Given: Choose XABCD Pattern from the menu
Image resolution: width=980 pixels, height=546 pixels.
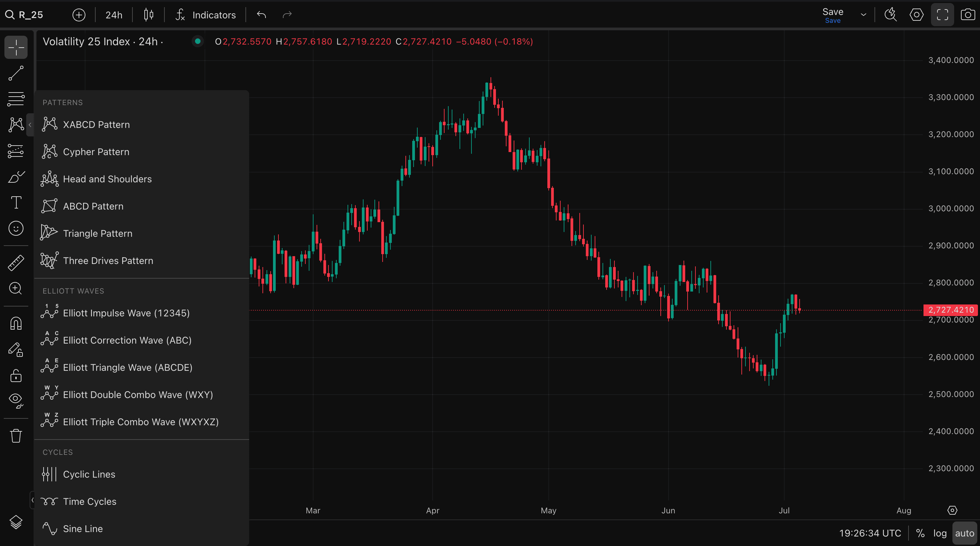Looking at the screenshot, I should pos(142,124).
